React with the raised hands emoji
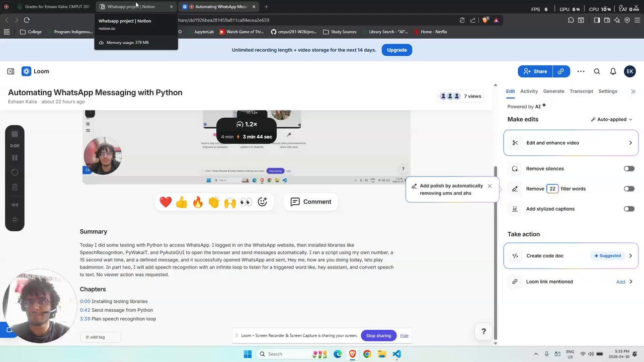 coord(230,202)
